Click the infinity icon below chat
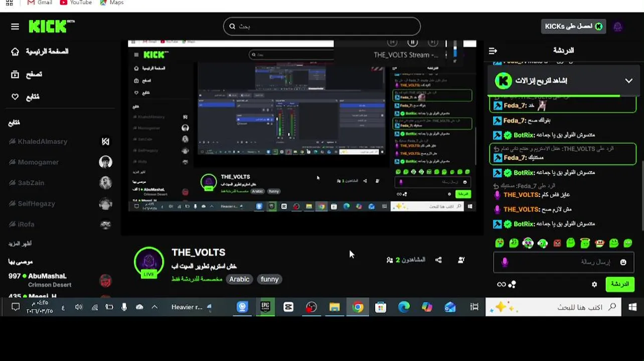The width and height of the screenshot is (644, 361). pyautogui.click(x=501, y=284)
